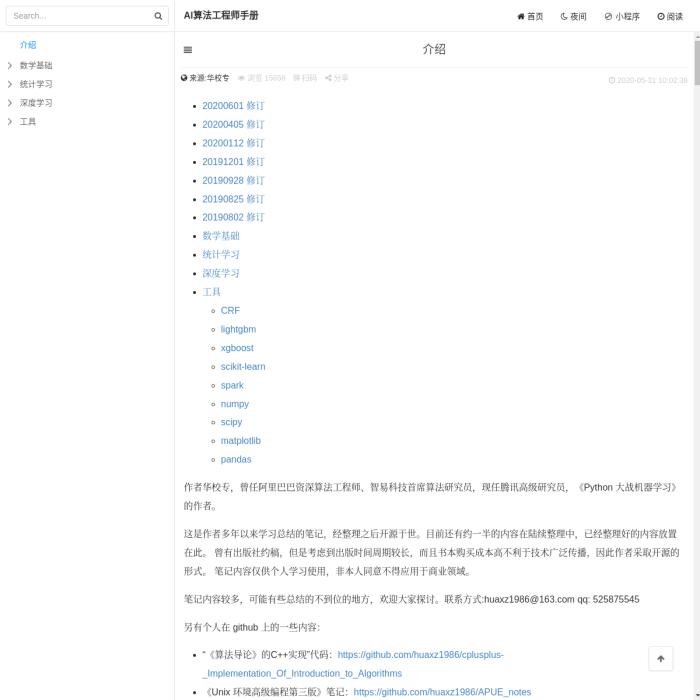Click into the Search input field
The height and width of the screenshot is (700, 700).
point(80,16)
